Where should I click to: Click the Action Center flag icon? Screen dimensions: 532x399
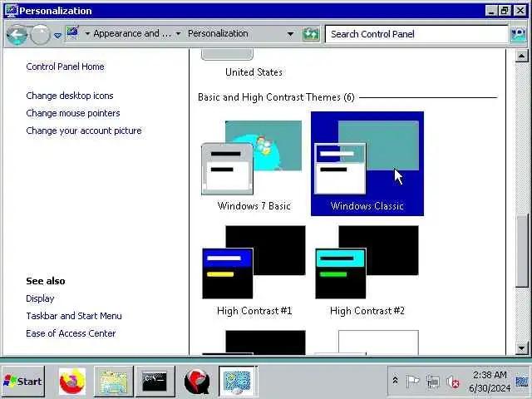[413, 382]
